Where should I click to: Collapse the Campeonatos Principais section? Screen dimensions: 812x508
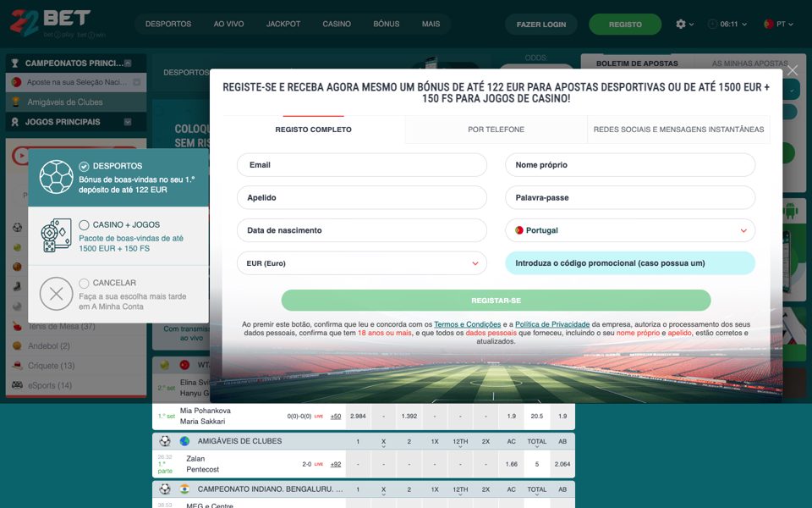128,63
